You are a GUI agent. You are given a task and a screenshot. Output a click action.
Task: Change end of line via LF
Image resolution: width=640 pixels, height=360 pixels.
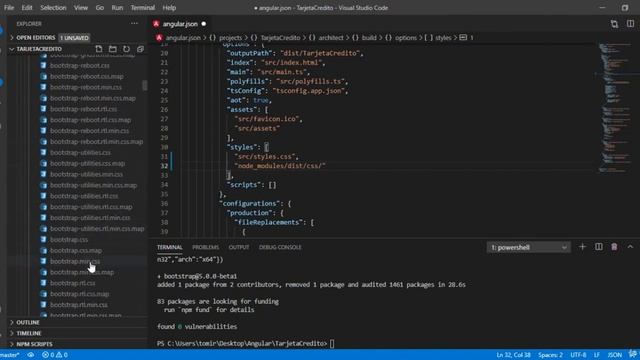pos(596,355)
